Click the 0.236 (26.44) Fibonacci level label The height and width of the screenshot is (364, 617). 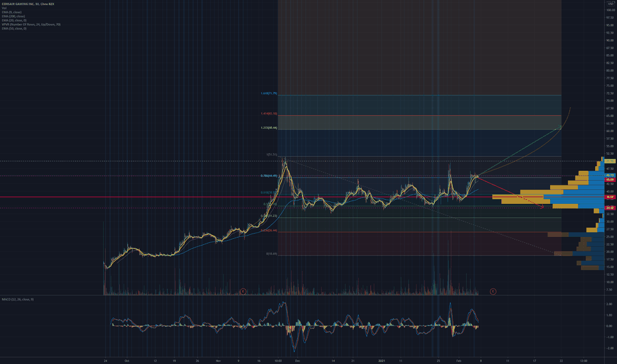pyautogui.click(x=269, y=230)
